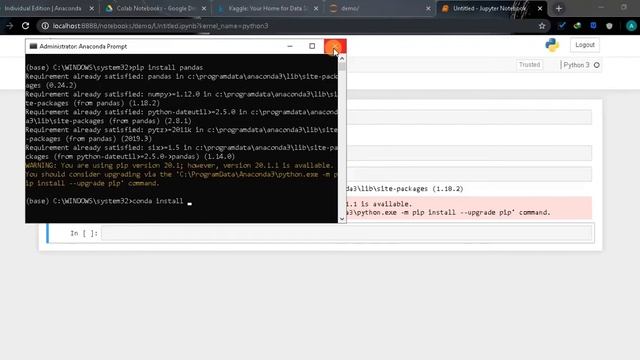Image resolution: width=640 pixels, height=360 pixels.
Task: Click the first notebook code cell input
Action: point(469,117)
